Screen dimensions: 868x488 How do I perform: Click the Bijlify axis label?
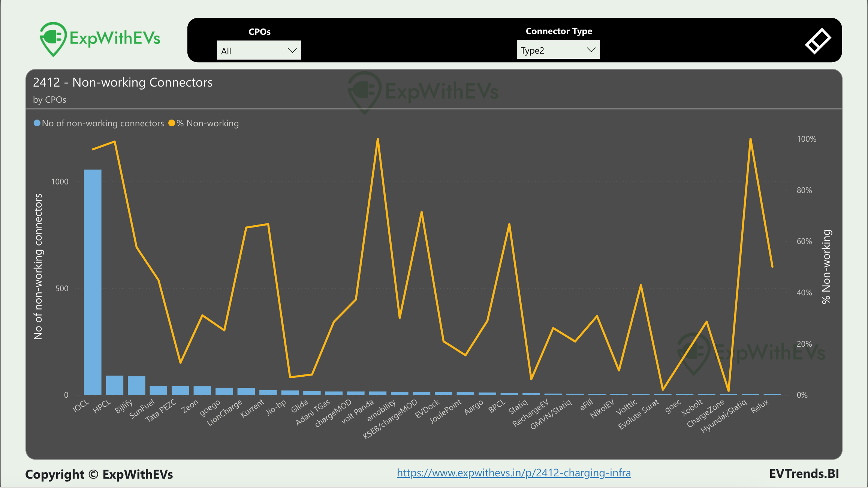tap(124, 406)
